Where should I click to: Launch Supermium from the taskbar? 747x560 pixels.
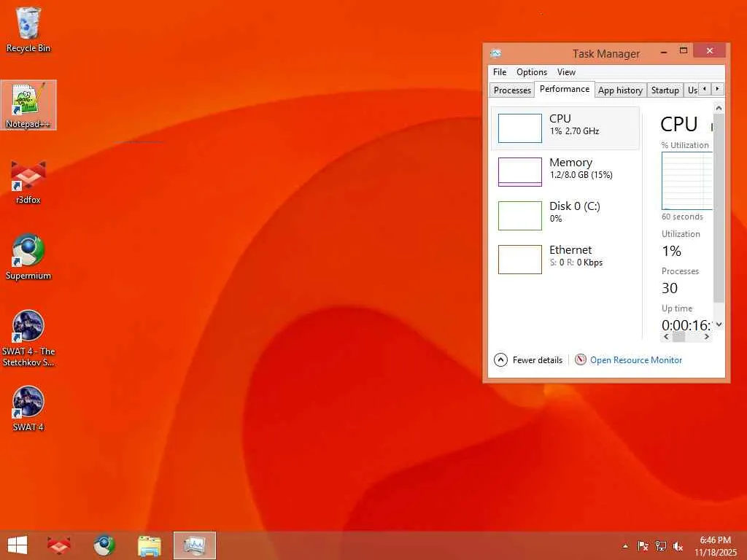(x=104, y=545)
